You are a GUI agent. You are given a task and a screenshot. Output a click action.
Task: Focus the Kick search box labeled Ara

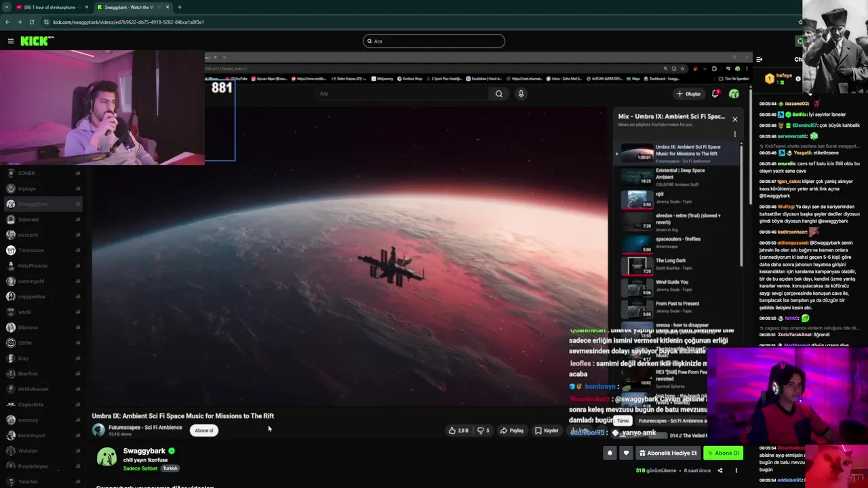click(x=434, y=41)
